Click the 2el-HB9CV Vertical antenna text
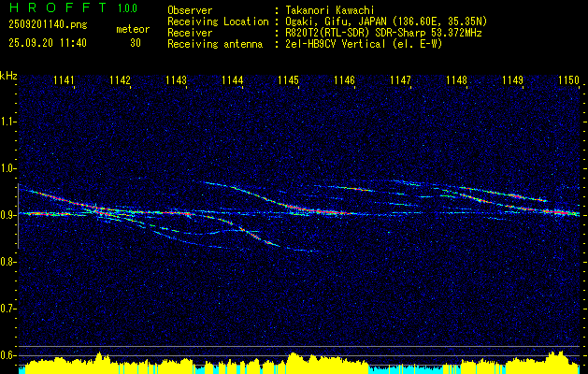Screen dimensions: 588x374 click(x=364, y=44)
